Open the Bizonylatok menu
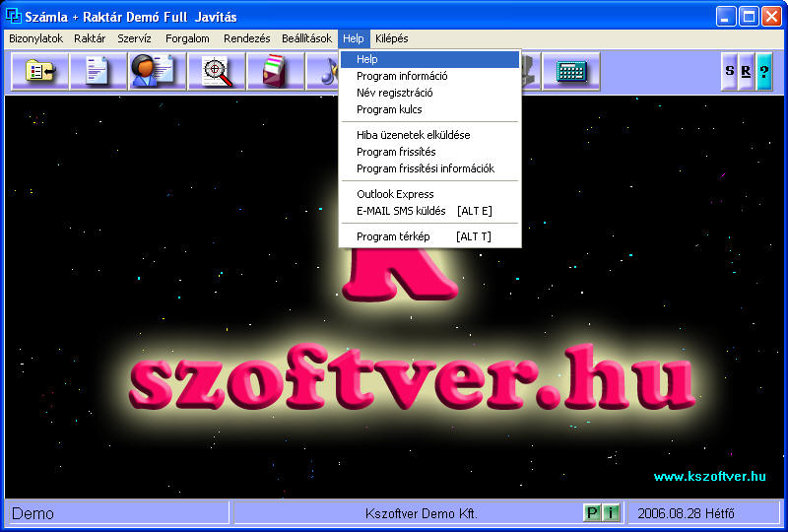The width and height of the screenshot is (788, 532). (x=36, y=38)
